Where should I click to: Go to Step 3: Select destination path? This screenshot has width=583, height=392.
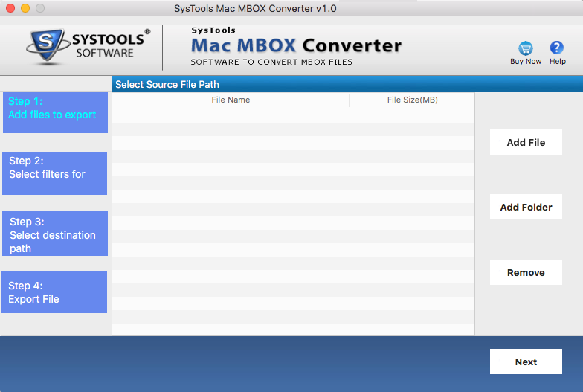pos(55,234)
